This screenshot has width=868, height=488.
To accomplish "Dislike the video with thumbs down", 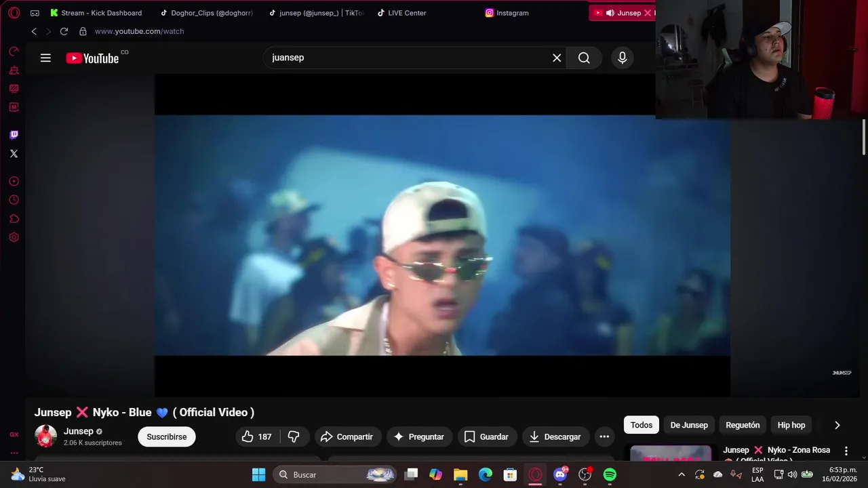I will coord(294,436).
